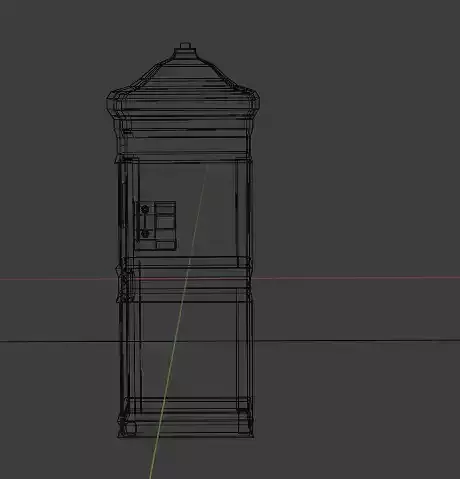Click the finial knob atop the roof
This screenshot has width=460, height=479.
click(185, 46)
